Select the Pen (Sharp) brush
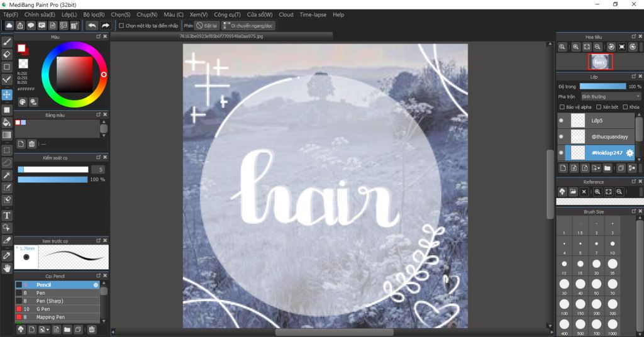The width and height of the screenshot is (644, 337). (x=57, y=301)
